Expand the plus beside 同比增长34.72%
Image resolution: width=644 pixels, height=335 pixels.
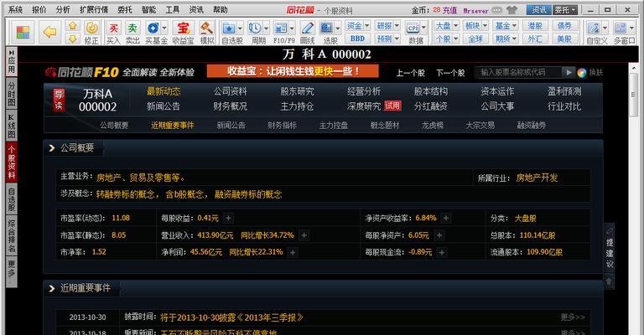304,235
